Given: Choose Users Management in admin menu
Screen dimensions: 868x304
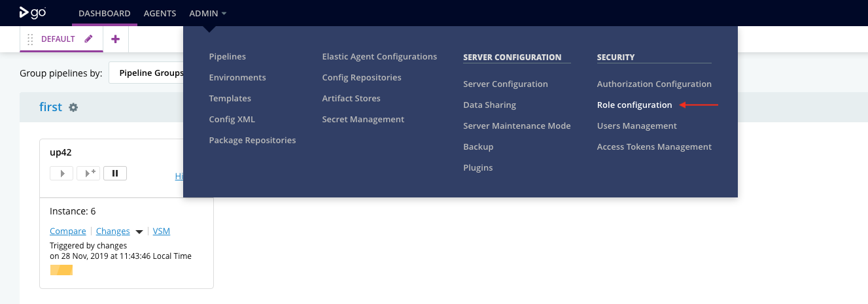Looking at the screenshot, I should [x=636, y=126].
